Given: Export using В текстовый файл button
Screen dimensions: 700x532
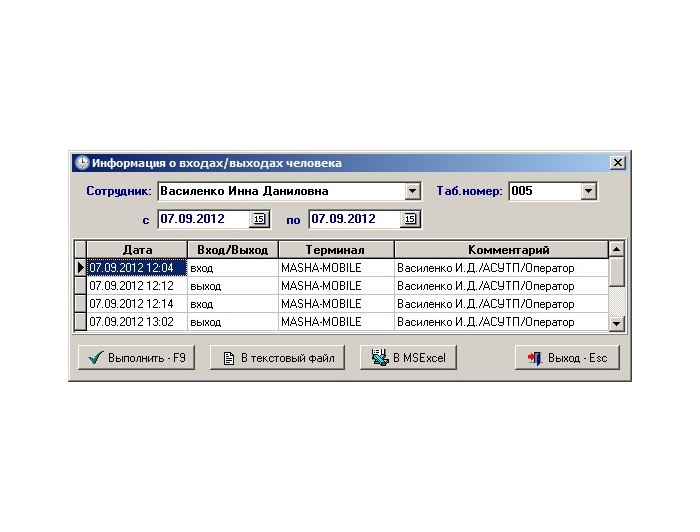Looking at the screenshot, I should [278, 357].
